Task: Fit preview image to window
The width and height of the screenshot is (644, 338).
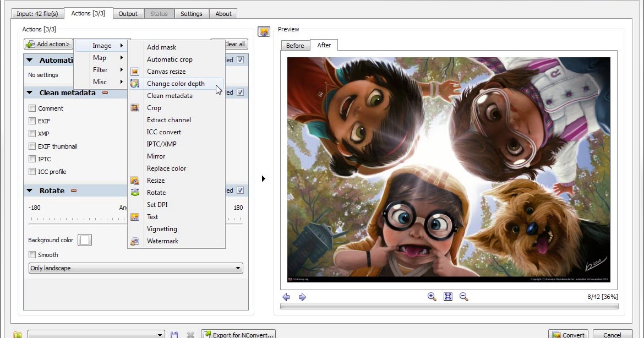Action: point(447,297)
